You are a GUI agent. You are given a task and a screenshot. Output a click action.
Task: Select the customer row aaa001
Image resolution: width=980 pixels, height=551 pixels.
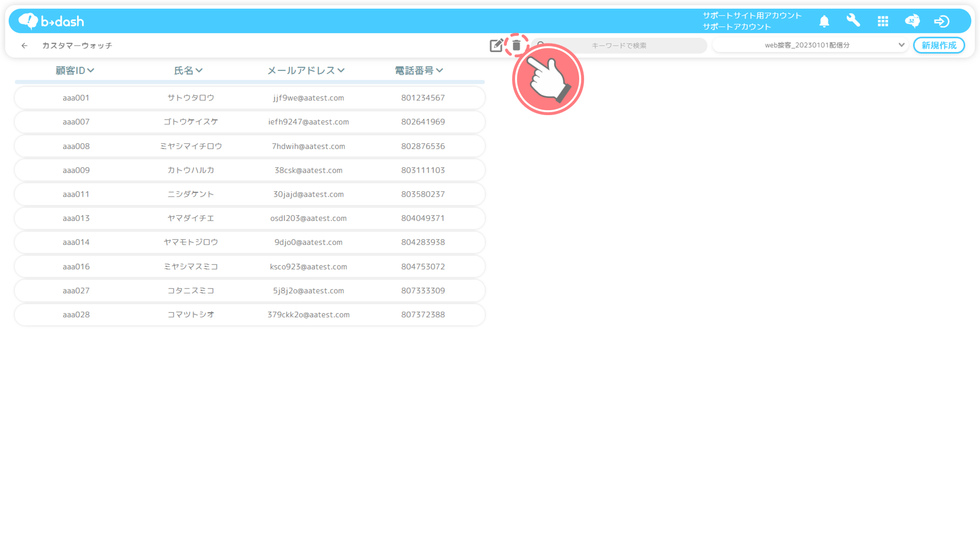(249, 97)
